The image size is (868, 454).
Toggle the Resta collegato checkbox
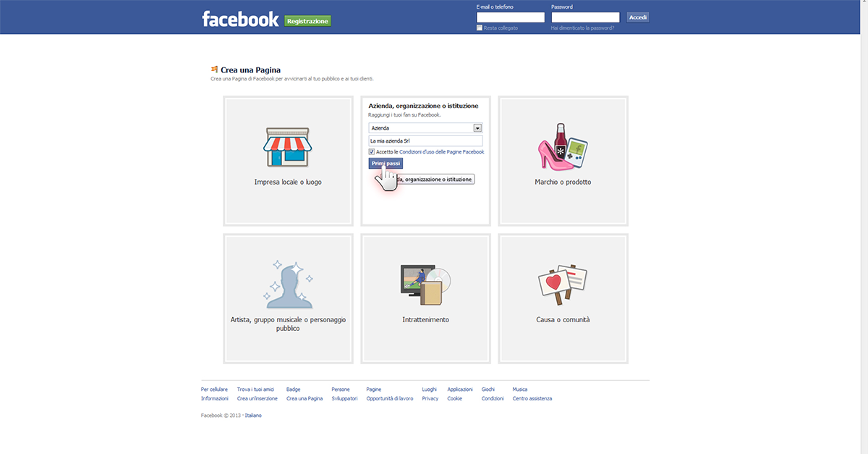coord(480,28)
